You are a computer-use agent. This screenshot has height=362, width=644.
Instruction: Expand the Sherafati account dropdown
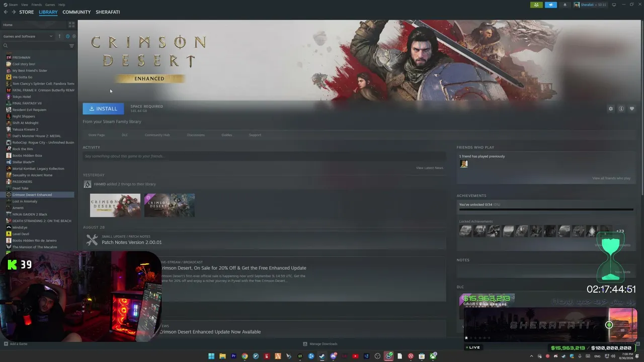590,5
